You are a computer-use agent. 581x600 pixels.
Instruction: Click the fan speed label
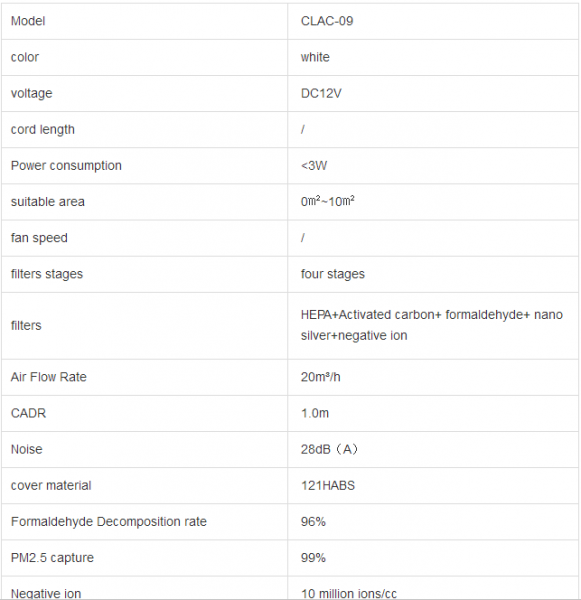coord(39,238)
